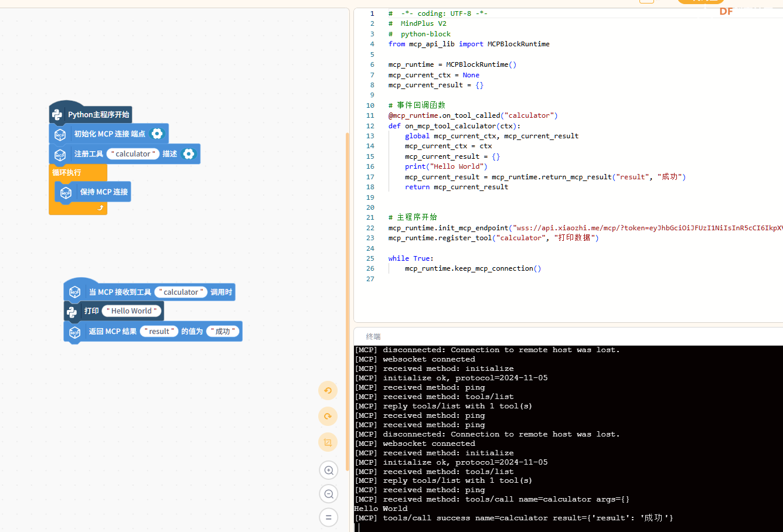Select the 保持 MCP 连接 block
This screenshot has width=783, height=532.
click(x=103, y=192)
